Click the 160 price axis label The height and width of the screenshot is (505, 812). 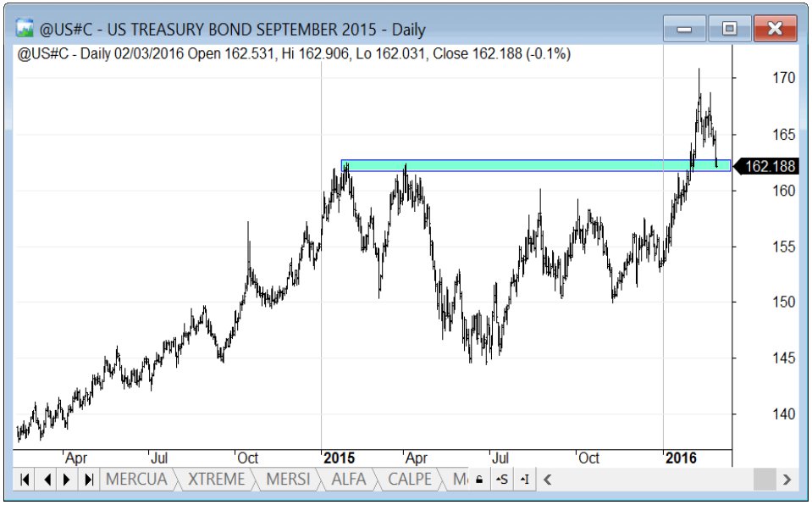pos(783,191)
